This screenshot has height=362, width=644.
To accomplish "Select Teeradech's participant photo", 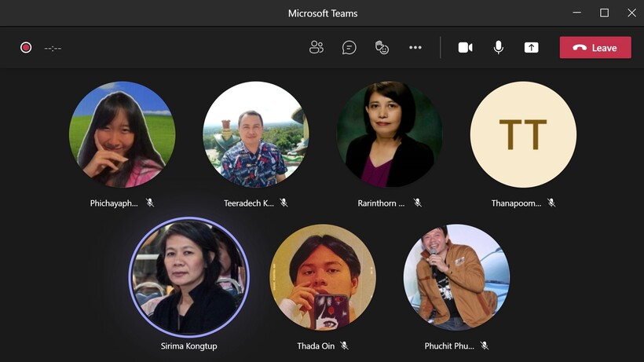I will [256, 134].
